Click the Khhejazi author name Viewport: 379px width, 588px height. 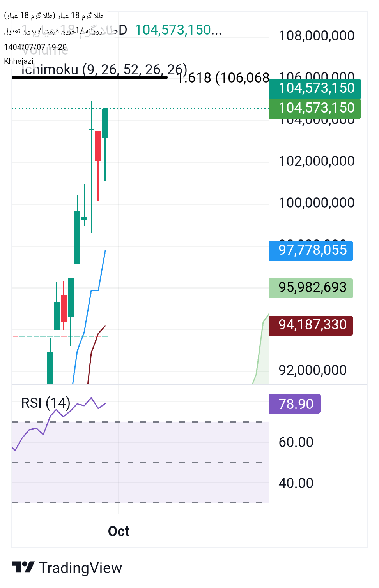point(19,61)
